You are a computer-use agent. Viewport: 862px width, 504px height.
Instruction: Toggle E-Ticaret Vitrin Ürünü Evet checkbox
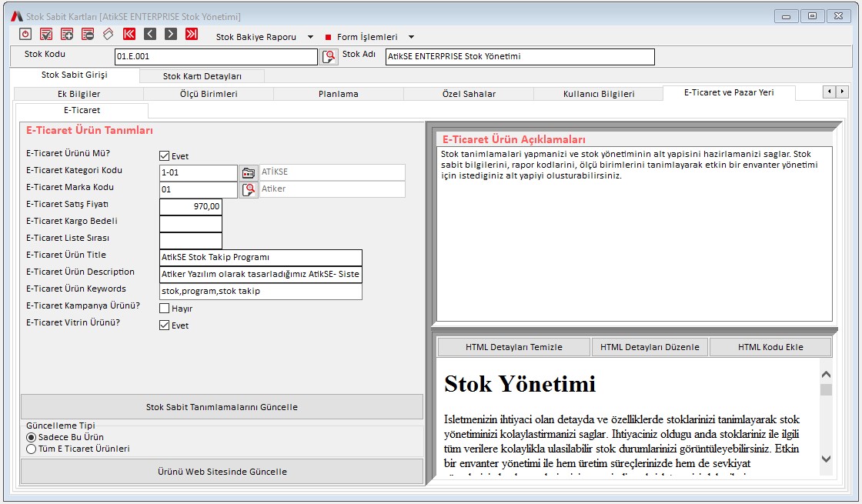164,325
